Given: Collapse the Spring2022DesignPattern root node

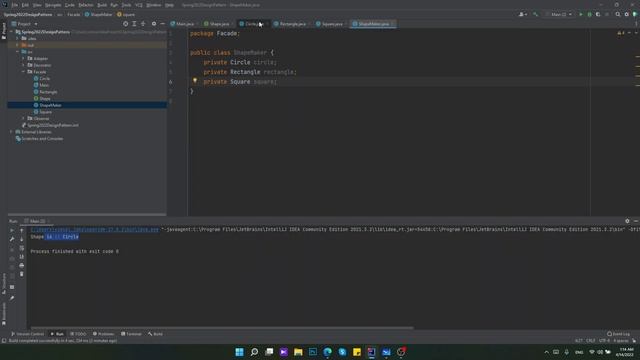Looking at the screenshot, I should coord(11,32).
